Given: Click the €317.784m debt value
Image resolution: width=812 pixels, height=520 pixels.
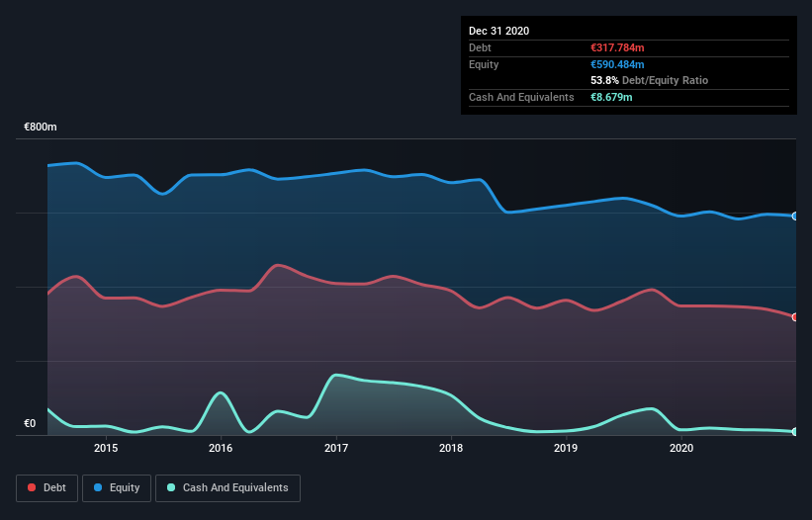Looking at the screenshot, I should (x=617, y=47).
